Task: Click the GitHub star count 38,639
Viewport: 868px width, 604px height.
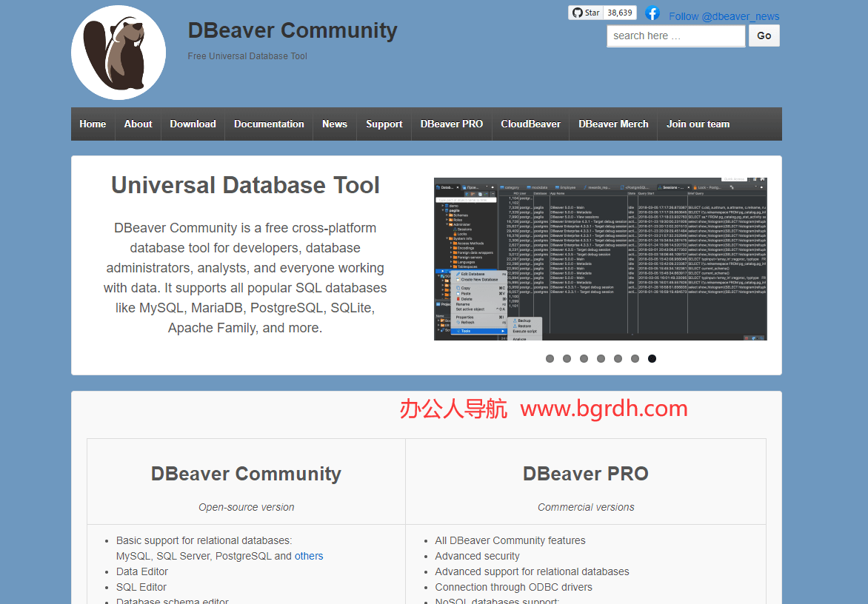Action: click(x=620, y=13)
